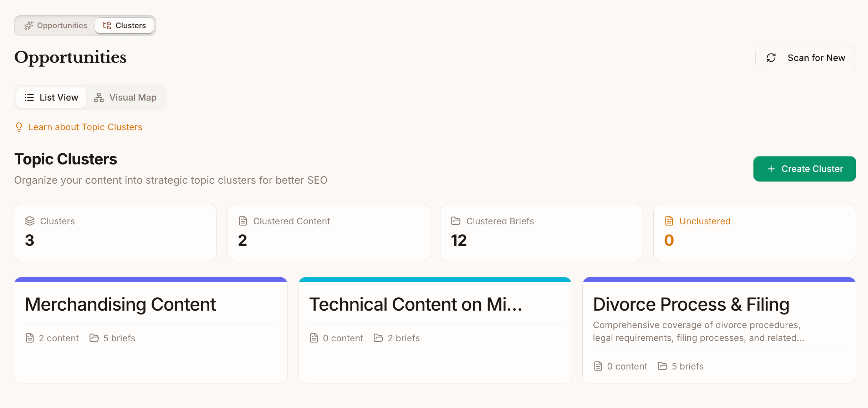Click the folder icon on Clustered Briefs card
This screenshot has width=868, height=408.
point(456,221)
